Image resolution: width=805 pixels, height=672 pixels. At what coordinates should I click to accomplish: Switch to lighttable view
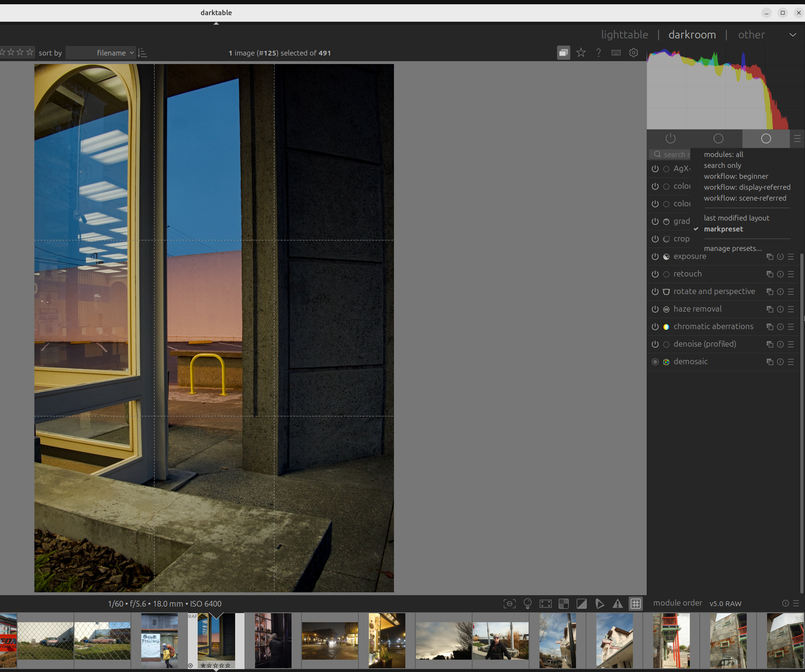[624, 35]
